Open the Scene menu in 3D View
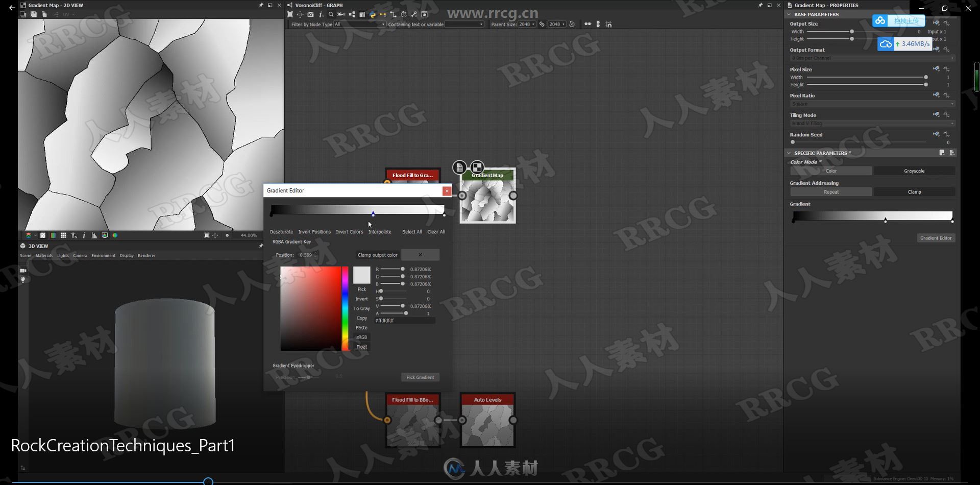980x485 pixels. point(26,256)
